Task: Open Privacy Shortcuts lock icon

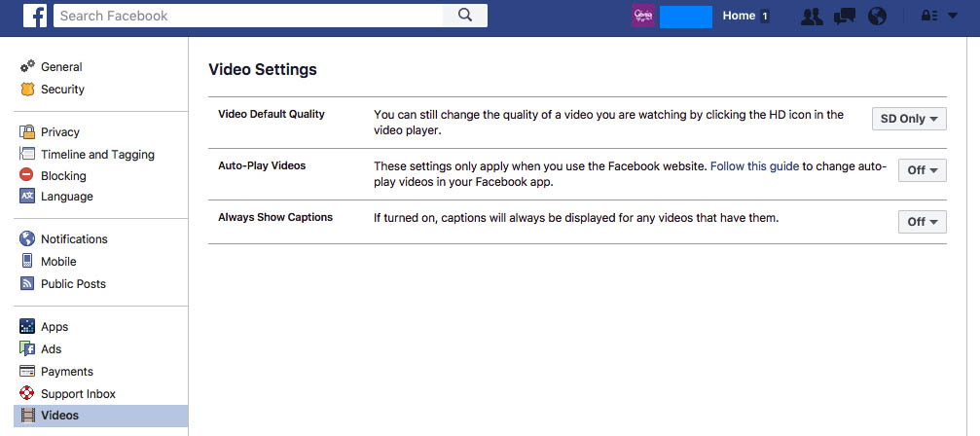Action: [x=929, y=17]
